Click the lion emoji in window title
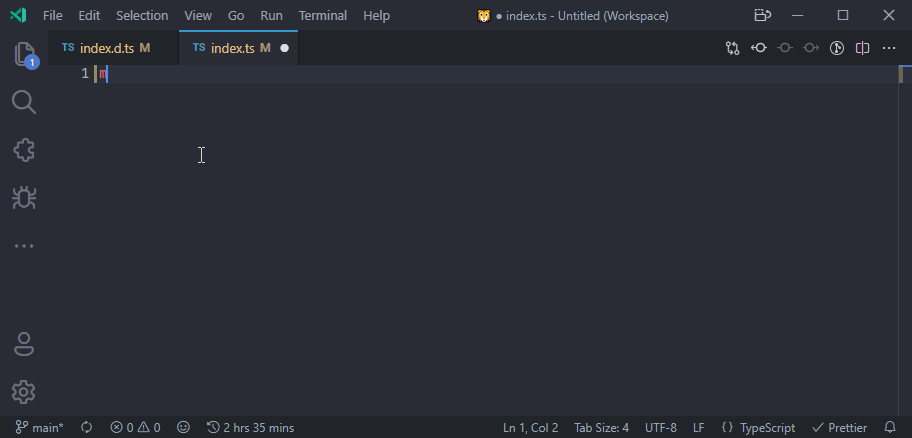 click(x=484, y=16)
